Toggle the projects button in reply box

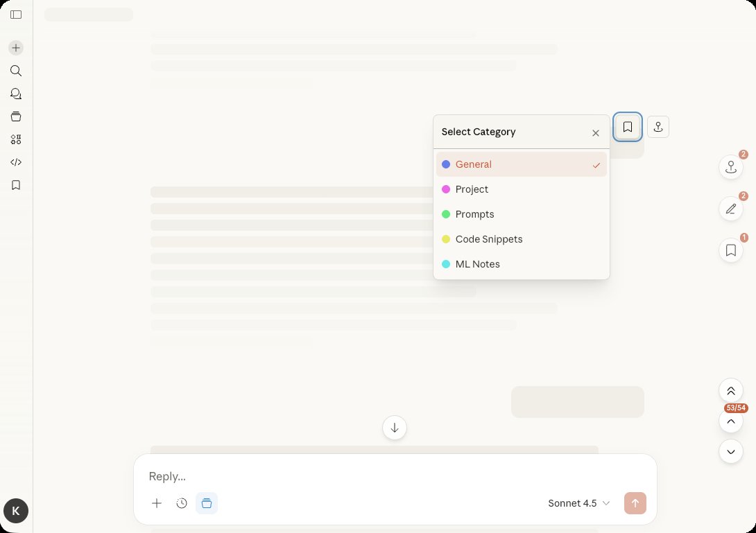206,503
